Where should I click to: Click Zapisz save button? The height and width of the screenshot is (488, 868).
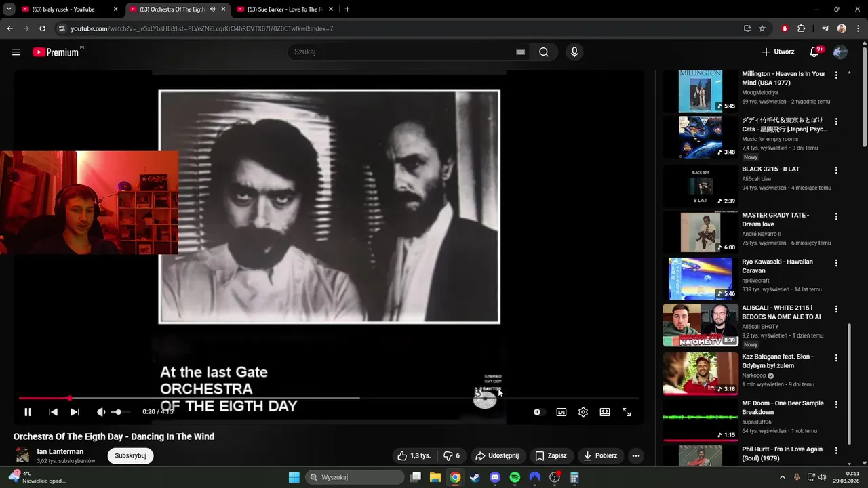551,455
